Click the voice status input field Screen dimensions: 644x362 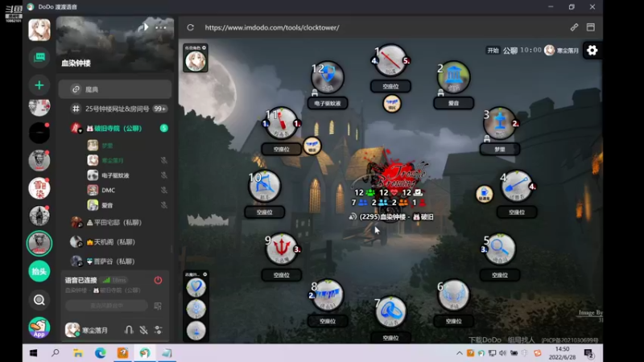pos(107,306)
